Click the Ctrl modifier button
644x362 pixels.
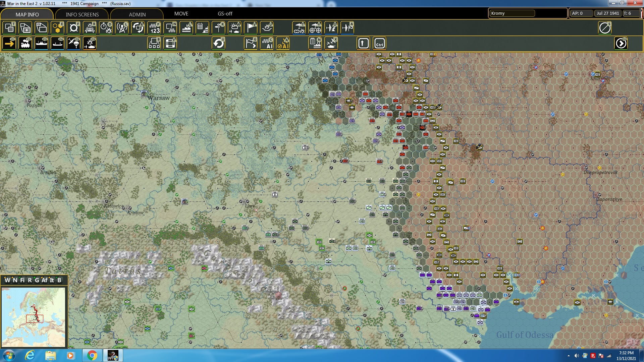pyautogui.click(x=379, y=44)
